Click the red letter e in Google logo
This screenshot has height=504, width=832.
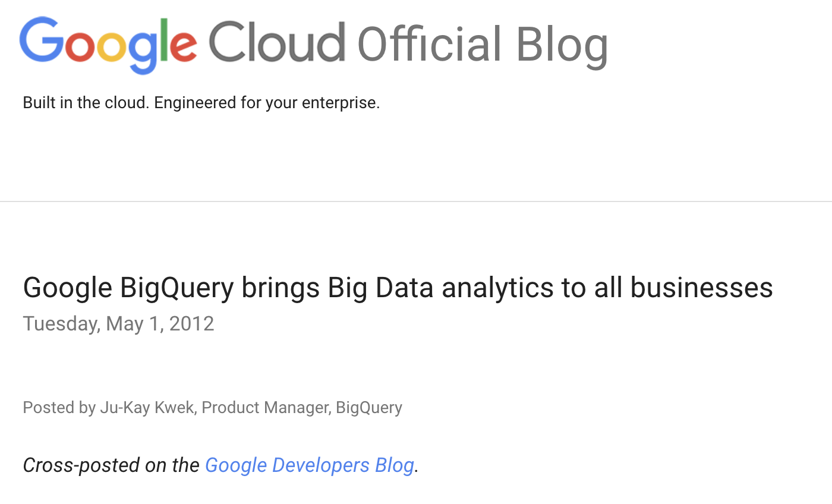(183, 46)
